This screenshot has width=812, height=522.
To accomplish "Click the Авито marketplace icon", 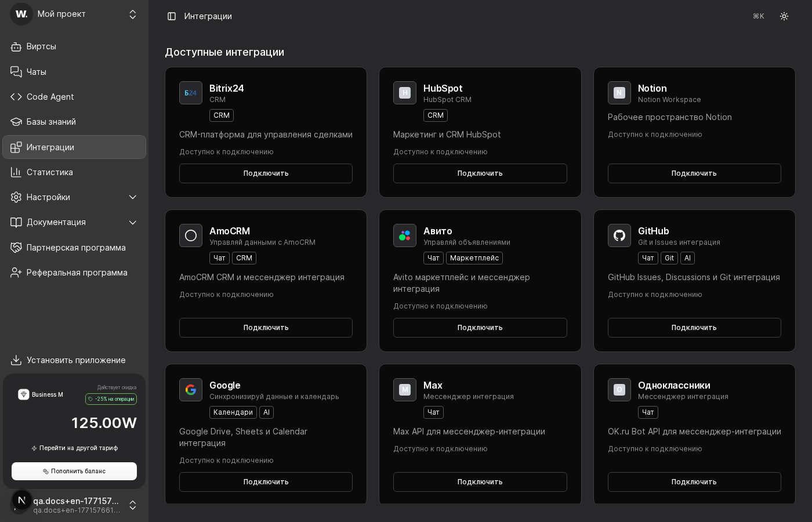I will point(405,235).
